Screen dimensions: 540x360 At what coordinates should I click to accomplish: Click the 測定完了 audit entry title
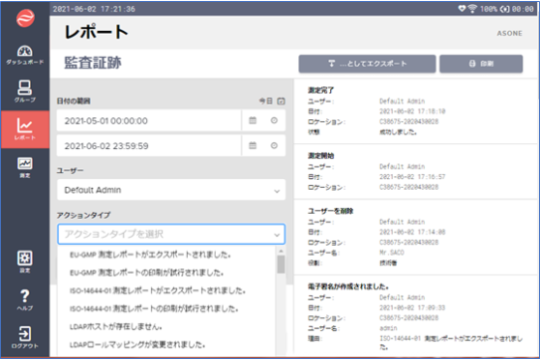pos(321,90)
